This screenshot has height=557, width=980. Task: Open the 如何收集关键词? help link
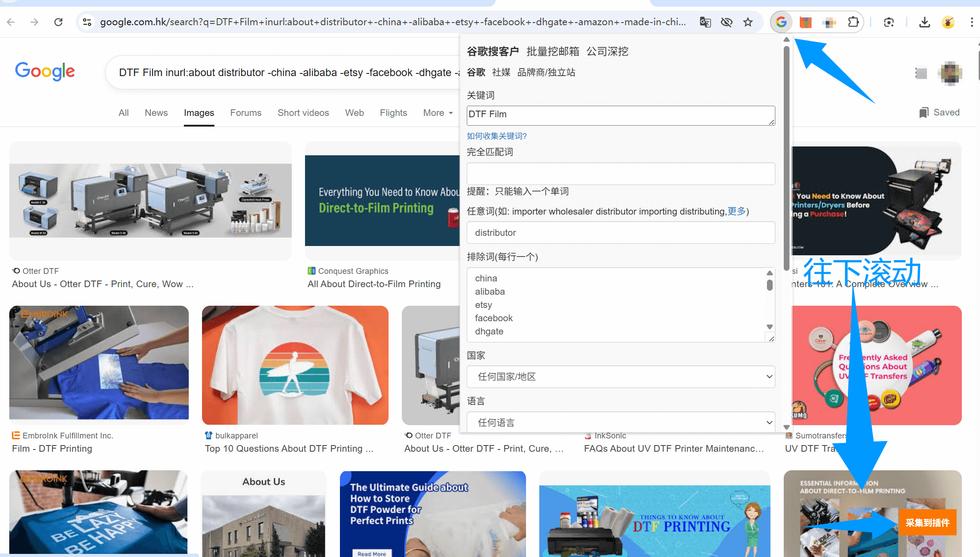point(497,136)
